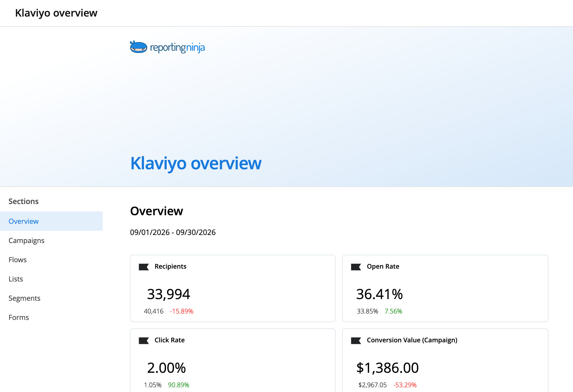
Task: Click the previous click rate 1.05%
Action: 153,385
